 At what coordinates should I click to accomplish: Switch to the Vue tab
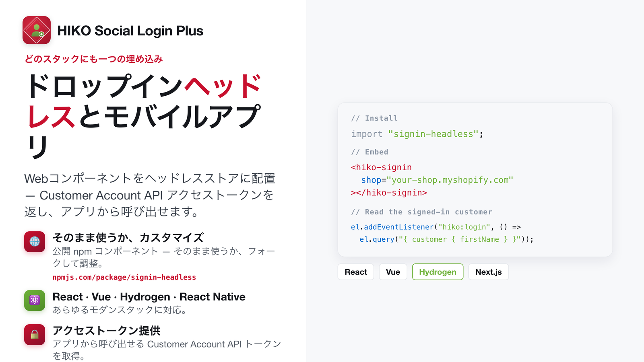[393, 272]
